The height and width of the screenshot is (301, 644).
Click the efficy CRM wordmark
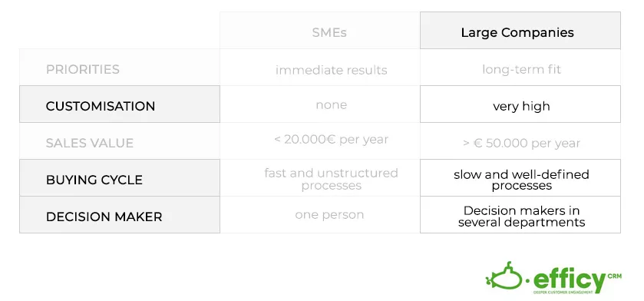pyautogui.click(x=577, y=281)
